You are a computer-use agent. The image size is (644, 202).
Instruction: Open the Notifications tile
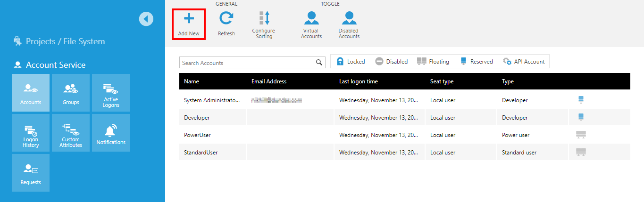pos(111,133)
